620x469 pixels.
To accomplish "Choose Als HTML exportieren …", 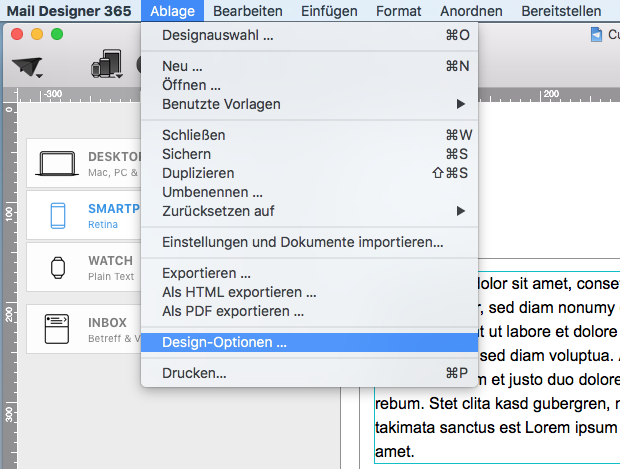I will (x=309, y=292).
